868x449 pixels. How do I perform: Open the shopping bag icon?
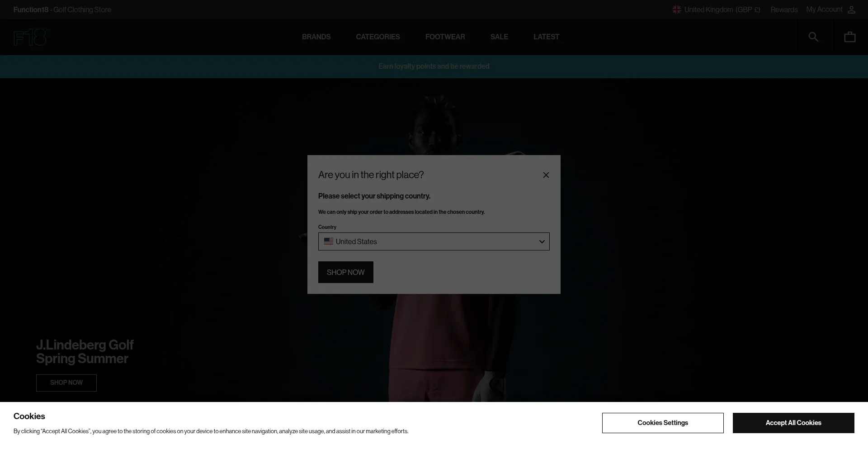point(849,37)
